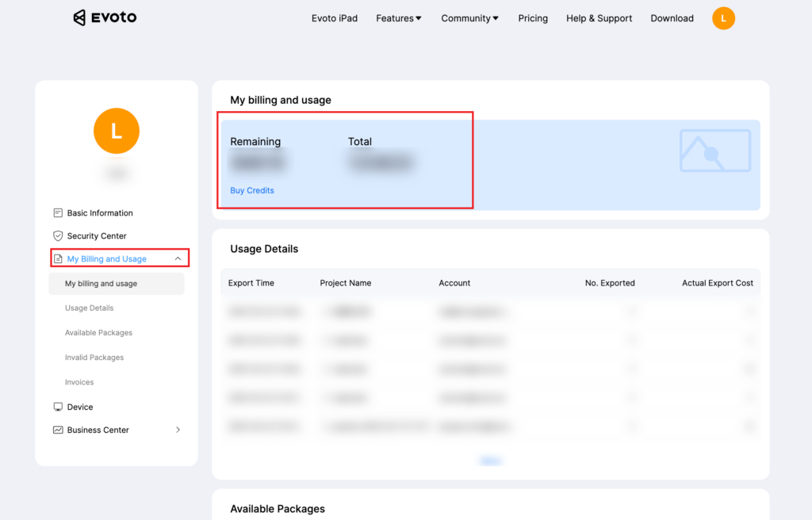The width and height of the screenshot is (812, 520).
Task: Collapse the My Billing and Usage chevron
Action: pos(178,258)
